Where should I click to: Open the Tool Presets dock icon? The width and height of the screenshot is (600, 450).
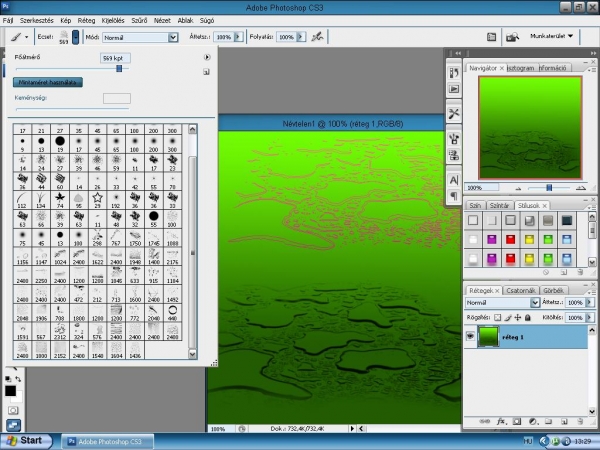[454, 114]
